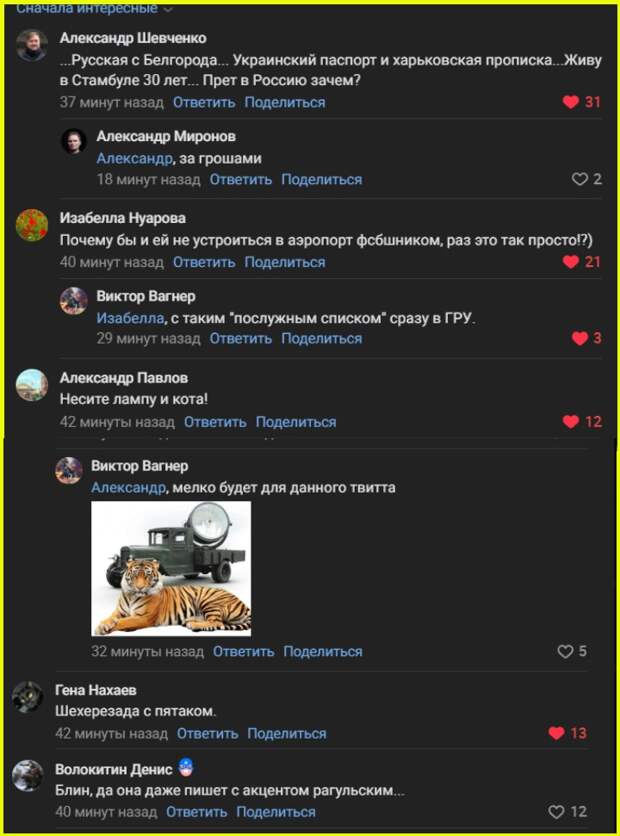The height and width of the screenshot is (836, 620).
Task: Open Александр Шевченко's avatar
Action: click(31, 45)
